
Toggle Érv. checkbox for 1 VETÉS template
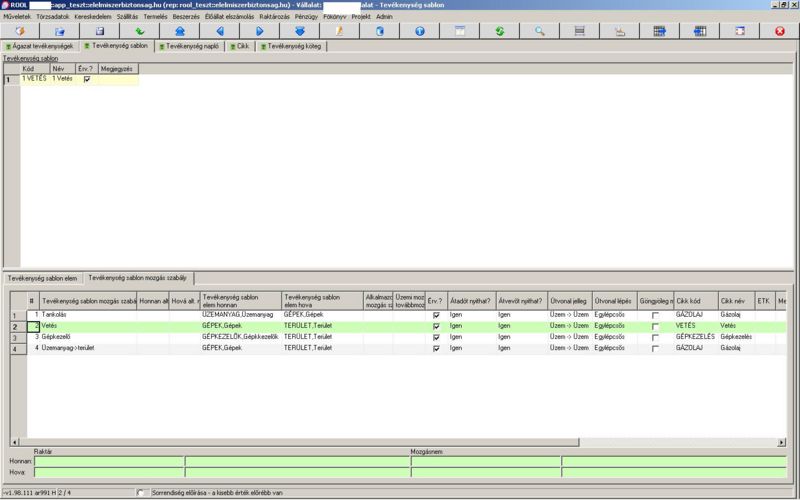click(x=87, y=79)
